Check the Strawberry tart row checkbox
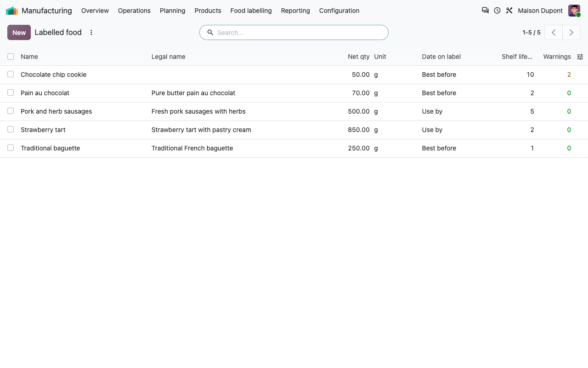 (11, 129)
